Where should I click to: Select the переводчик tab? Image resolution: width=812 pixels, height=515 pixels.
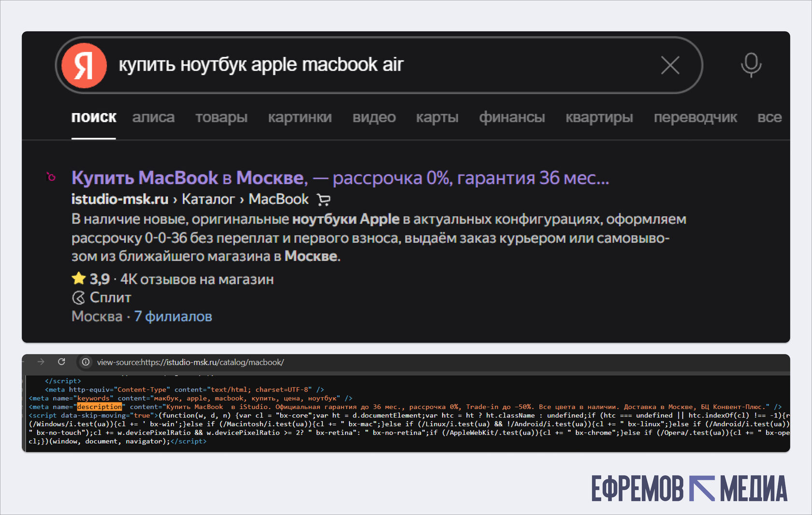pyautogui.click(x=696, y=117)
